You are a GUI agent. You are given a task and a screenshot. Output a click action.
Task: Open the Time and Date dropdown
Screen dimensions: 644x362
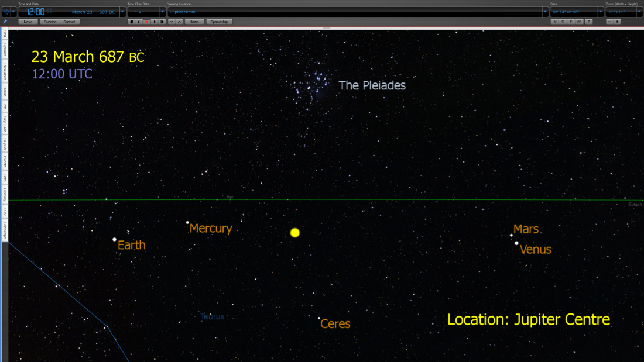122,12
